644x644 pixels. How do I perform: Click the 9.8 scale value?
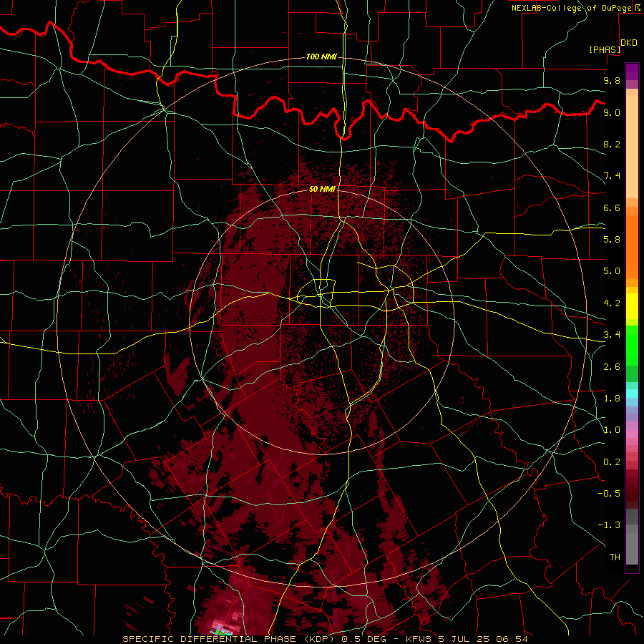[612, 80]
